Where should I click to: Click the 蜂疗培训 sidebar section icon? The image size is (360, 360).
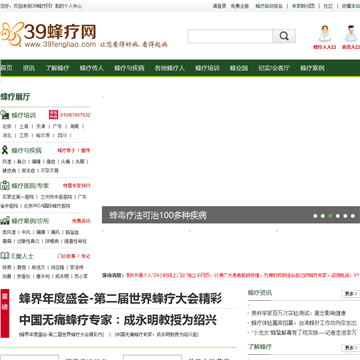[5, 115]
